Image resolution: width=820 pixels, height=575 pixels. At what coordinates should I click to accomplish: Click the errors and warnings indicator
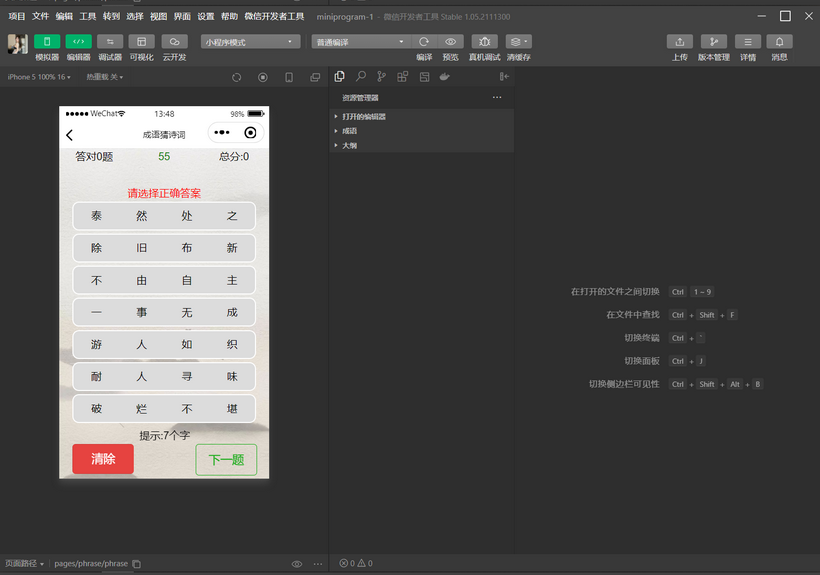click(x=356, y=563)
